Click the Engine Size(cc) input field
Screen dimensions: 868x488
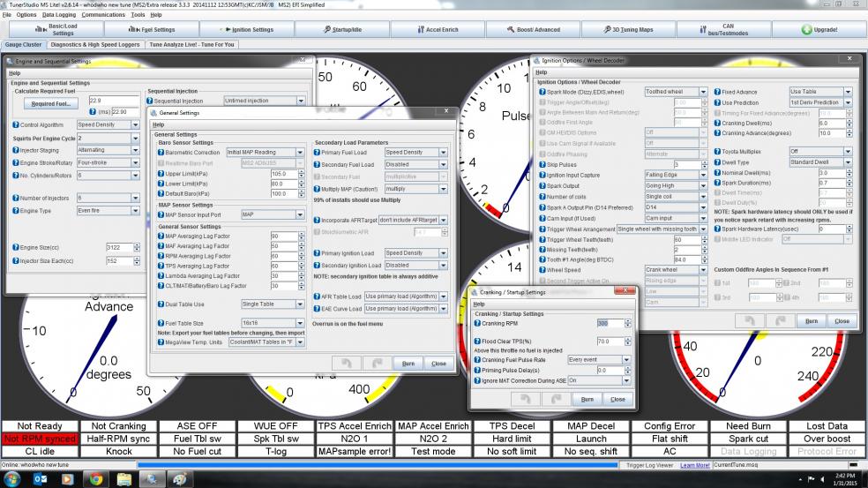point(118,248)
